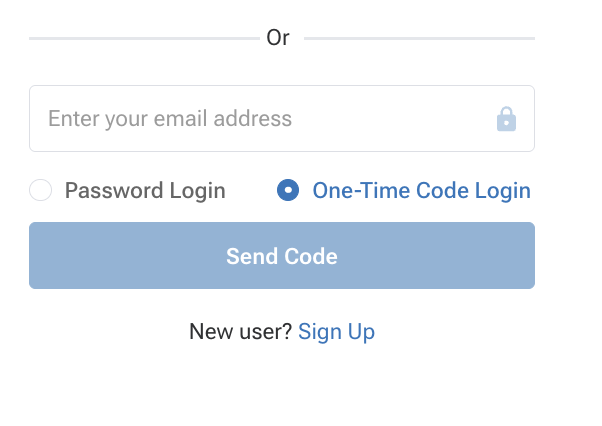Click the 'Password Login' label text
Viewport: 602px width, 426px height.
point(145,190)
